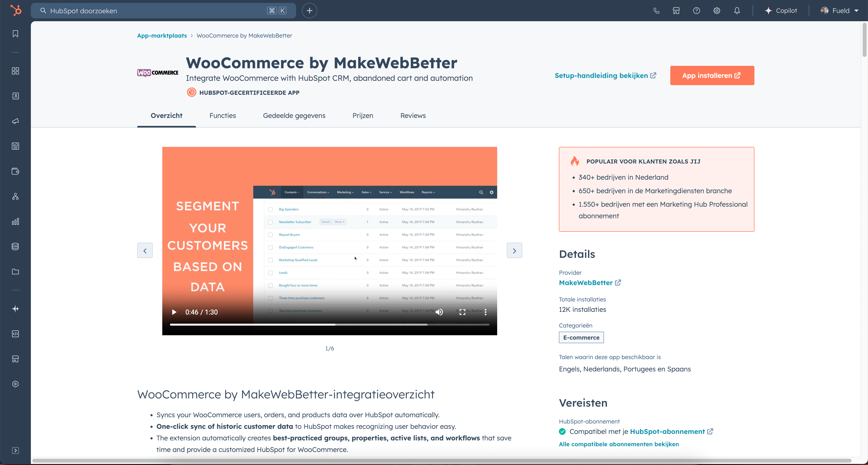
Task: Open Data management database icon in sidebar
Action: 15,247
